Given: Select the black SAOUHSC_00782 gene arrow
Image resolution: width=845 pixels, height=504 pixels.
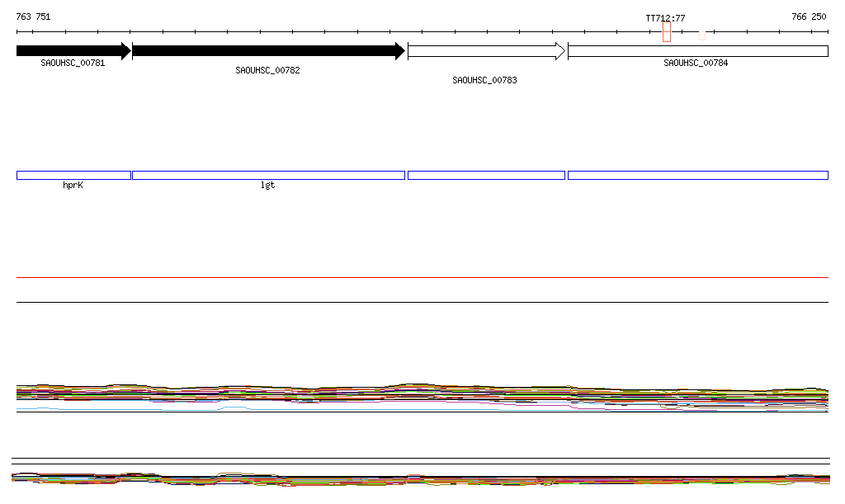Looking at the screenshot, I should pos(267,51).
